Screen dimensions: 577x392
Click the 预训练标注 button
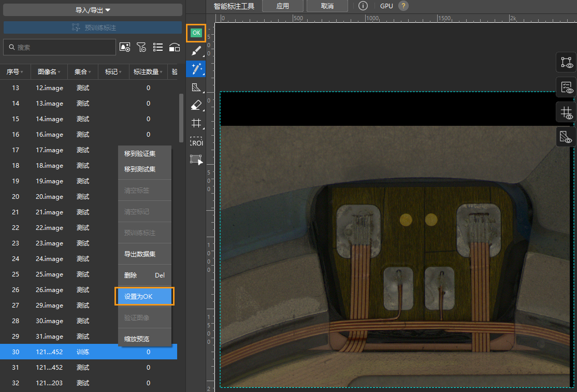pos(93,27)
